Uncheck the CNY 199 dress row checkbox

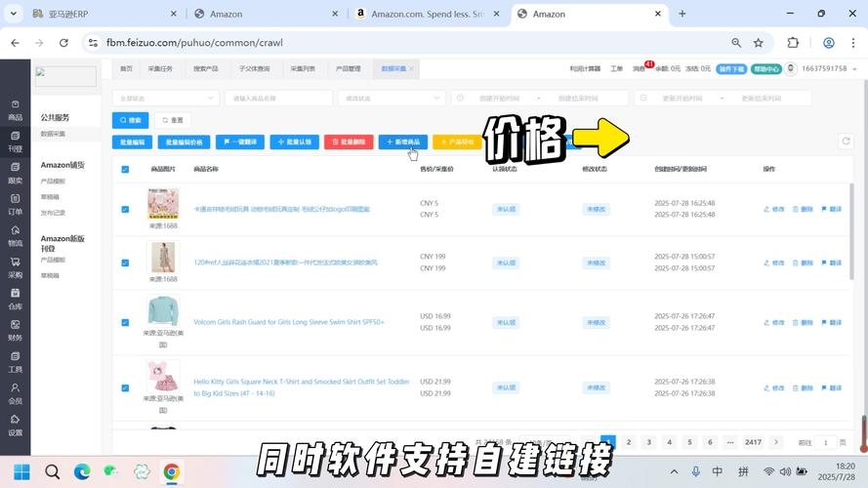coord(125,263)
